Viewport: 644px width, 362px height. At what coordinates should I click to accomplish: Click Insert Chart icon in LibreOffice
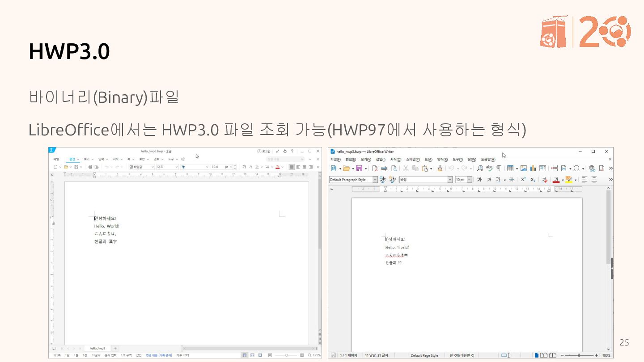coord(533,168)
